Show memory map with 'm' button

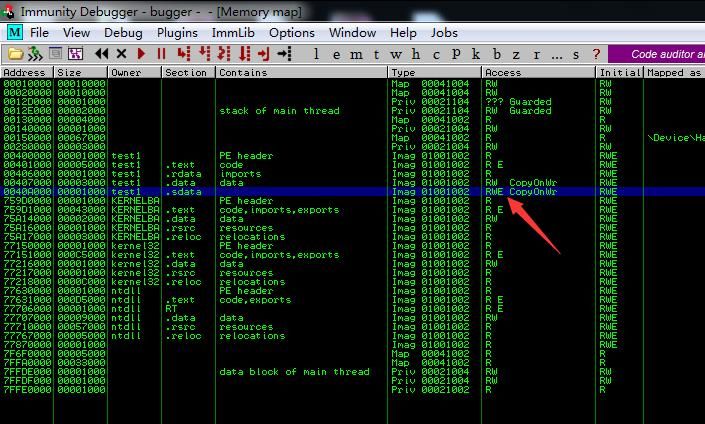click(356, 55)
